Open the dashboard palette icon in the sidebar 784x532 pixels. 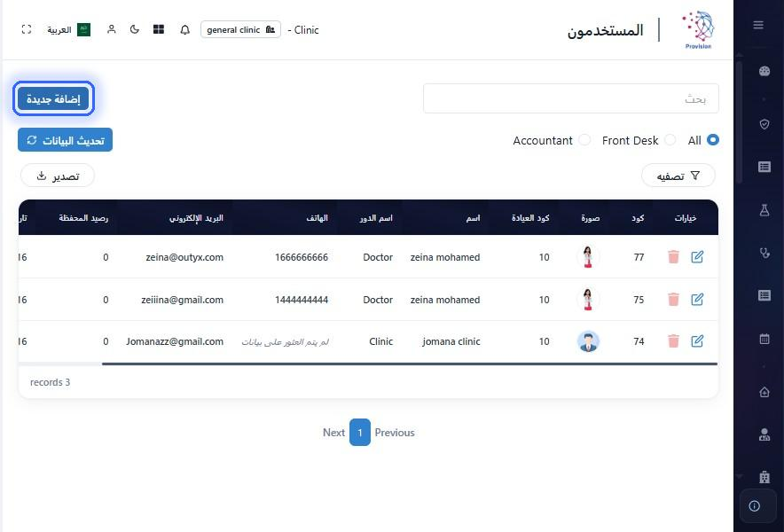764,71
